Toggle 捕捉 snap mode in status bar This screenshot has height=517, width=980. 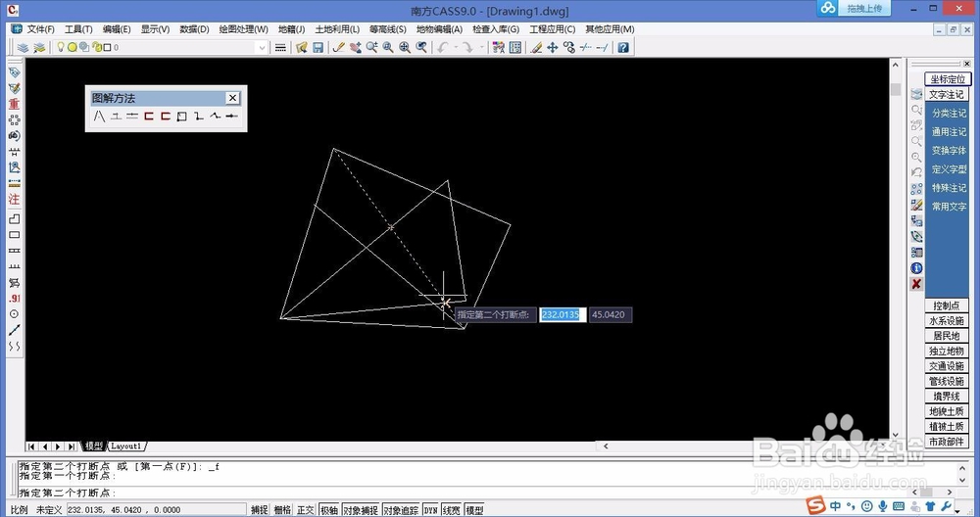point(260,510)
